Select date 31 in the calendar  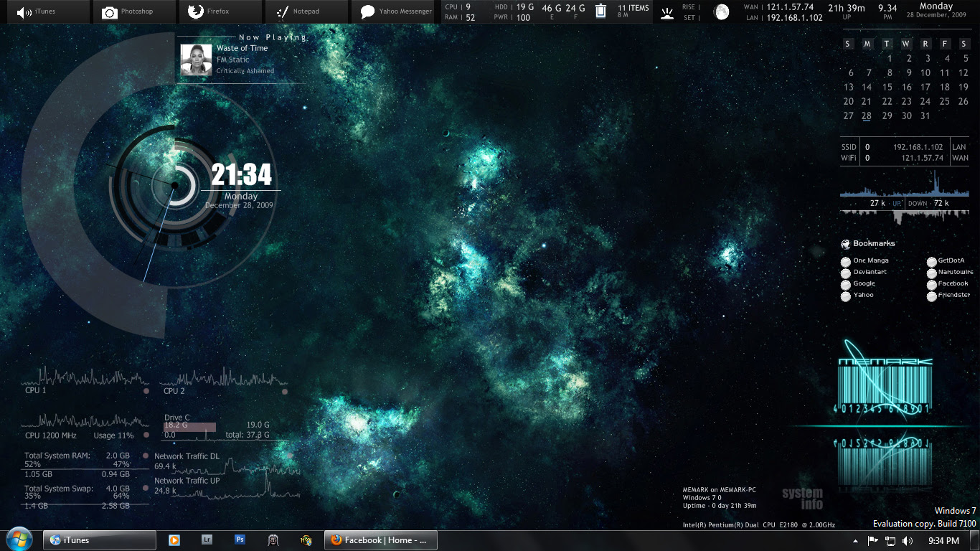(x=925, y=116)
